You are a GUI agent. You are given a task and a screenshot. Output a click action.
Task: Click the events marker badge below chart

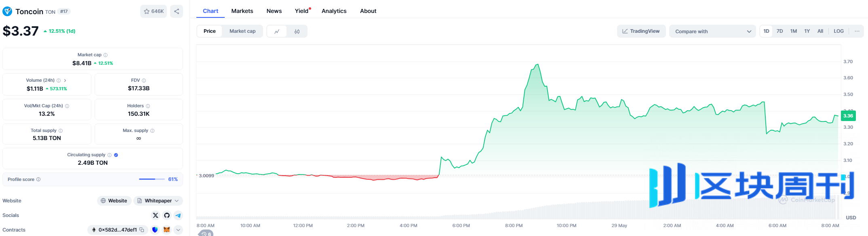[206, 234]
